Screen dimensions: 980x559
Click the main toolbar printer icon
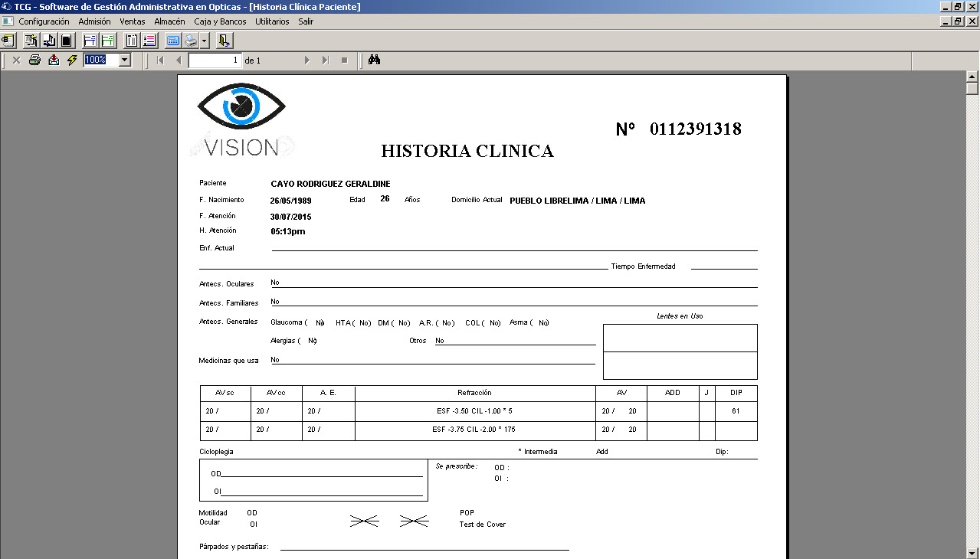click(x=189, y=41)
